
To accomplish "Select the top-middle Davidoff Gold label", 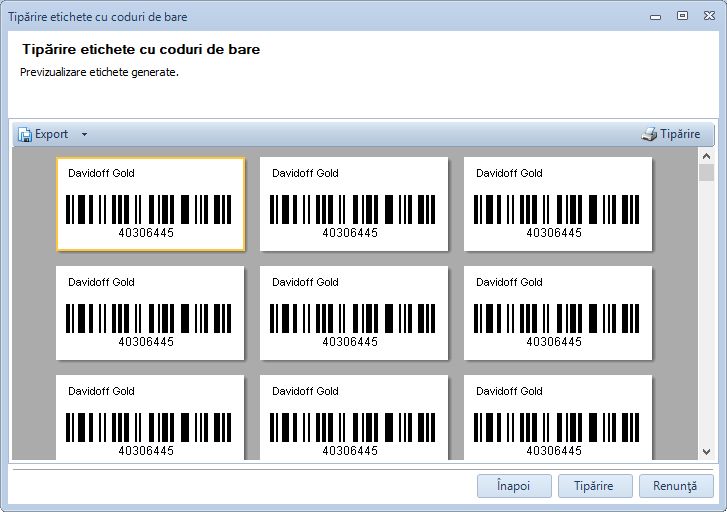I will pos(354,204).
